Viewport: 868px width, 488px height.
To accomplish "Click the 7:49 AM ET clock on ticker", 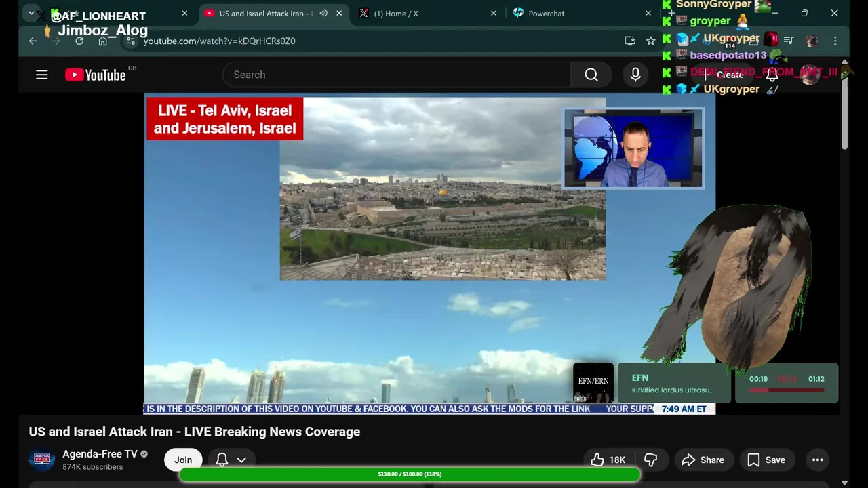I will (x=684, y=409).
